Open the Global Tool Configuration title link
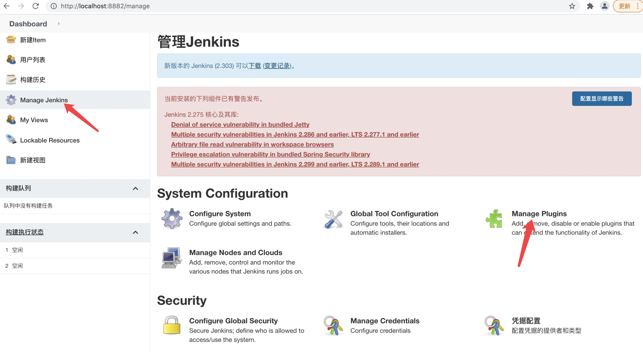Viewport: 643px width, 364px height. pyautogui.click(x=394, y=213)
